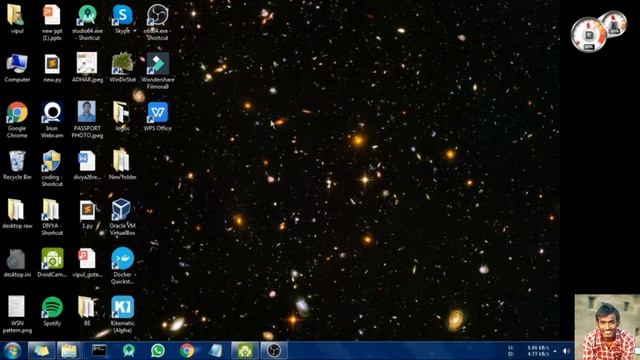Image resolution: width=640 pixels, height=360 pixels.
Task: Open Google Chrome desktop shortcut
Action: pyautogui.click(x=17, y=113)
